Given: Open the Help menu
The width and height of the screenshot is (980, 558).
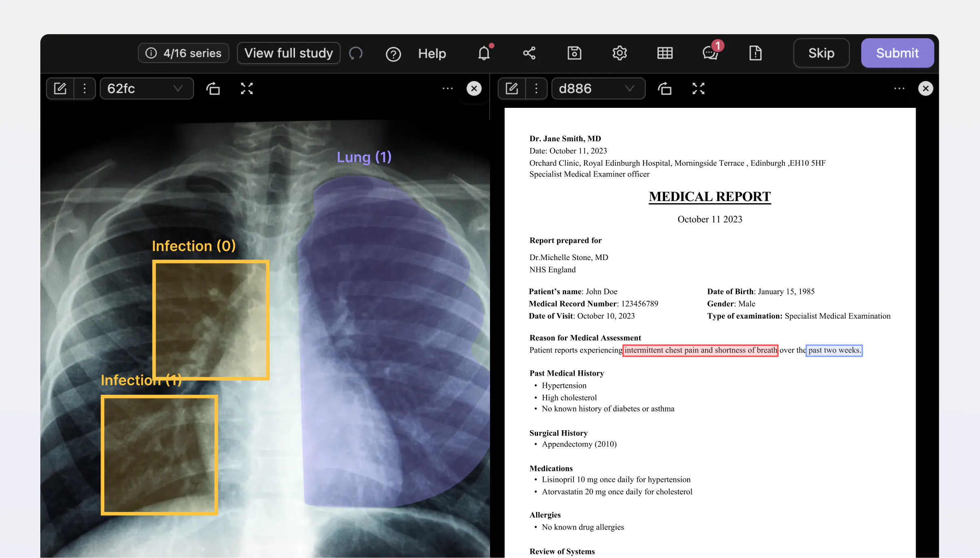Looking at the screenshot, I should click(432, 53).
